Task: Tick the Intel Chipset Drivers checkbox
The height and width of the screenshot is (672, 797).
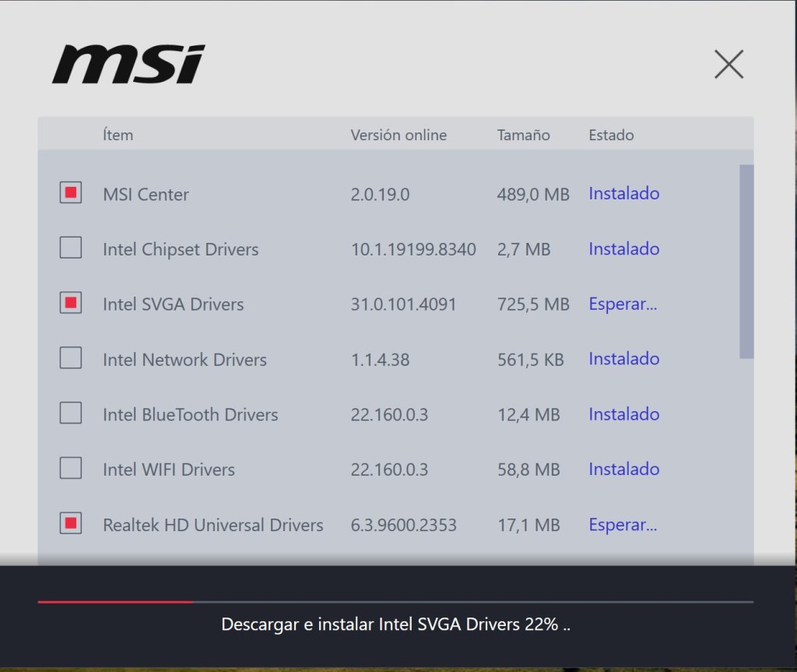Action: tap(71, 248)
